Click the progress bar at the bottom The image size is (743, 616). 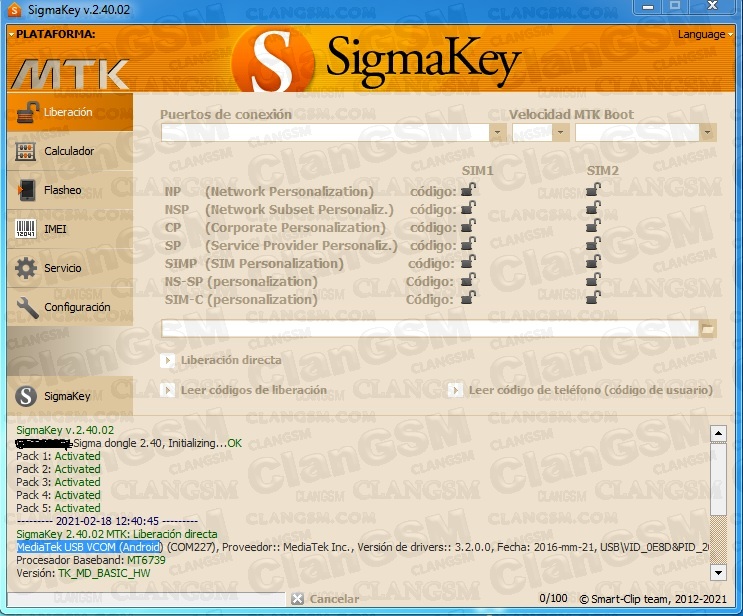coord(146,598)
